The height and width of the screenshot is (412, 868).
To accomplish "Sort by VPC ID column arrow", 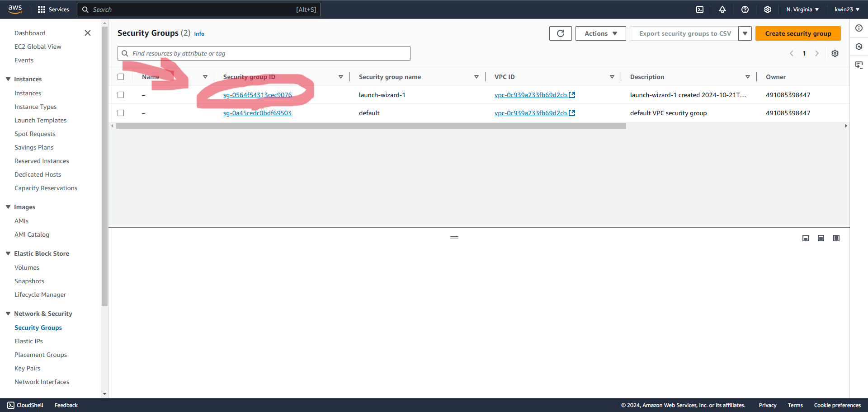I will [612, 77].
